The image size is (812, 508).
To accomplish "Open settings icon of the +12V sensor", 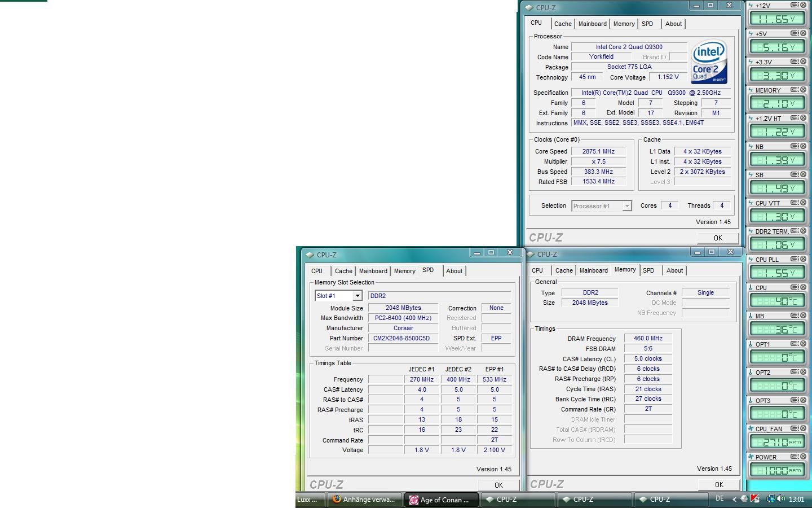I will point(794,5).
